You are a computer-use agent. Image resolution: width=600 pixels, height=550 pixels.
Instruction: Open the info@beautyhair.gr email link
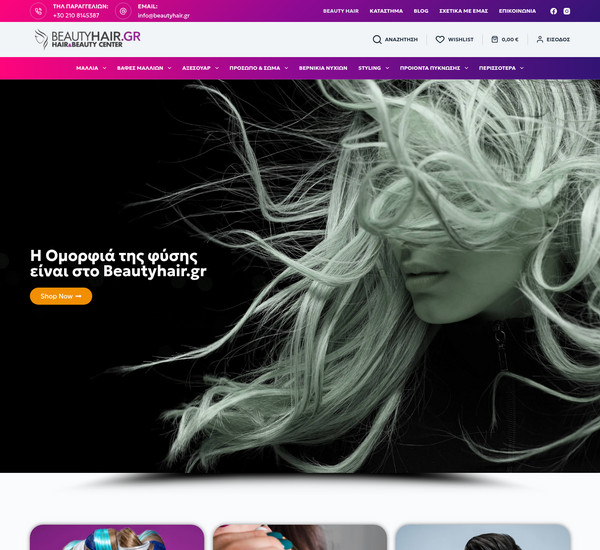point(163,16)
